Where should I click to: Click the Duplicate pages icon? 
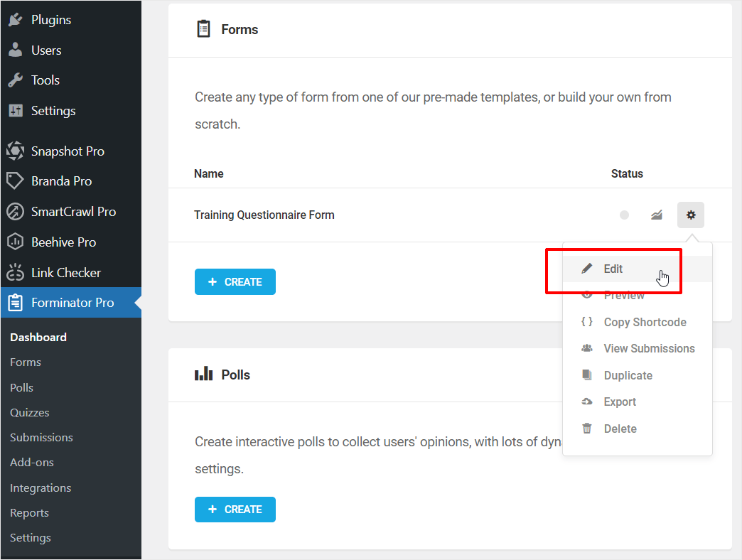coord(587,375)
